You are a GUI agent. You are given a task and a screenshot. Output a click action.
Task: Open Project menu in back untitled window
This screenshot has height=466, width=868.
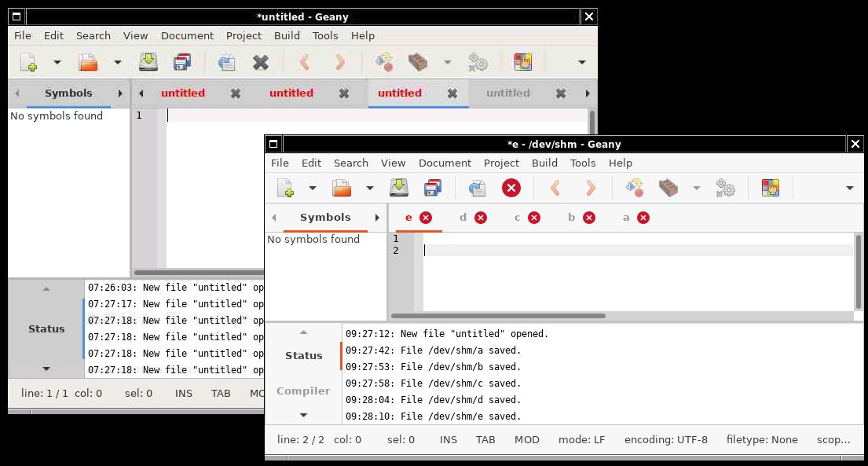point(244,35)
